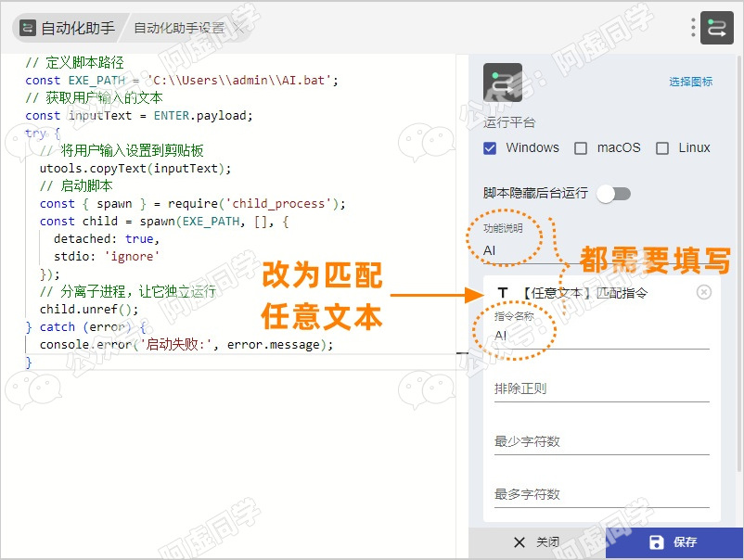Select the 自动化助手设置 tab
Viewport: 744px width, 560px height.
179,28
